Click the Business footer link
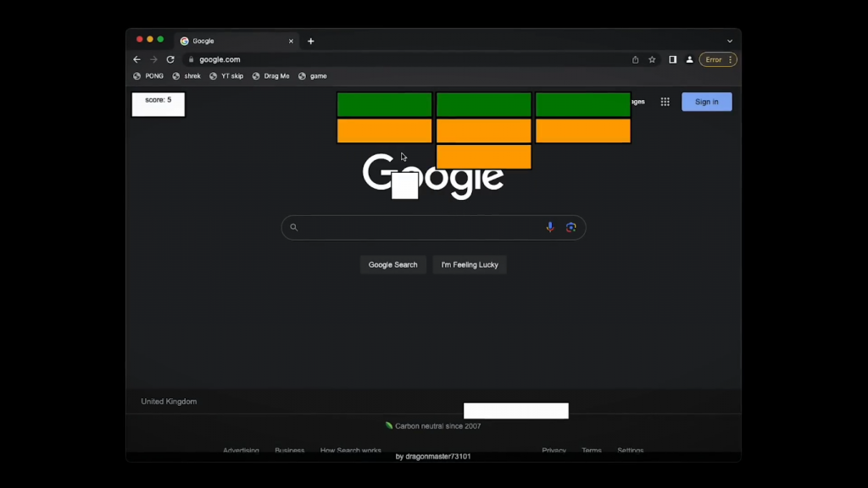 click(x=290, y=450)
